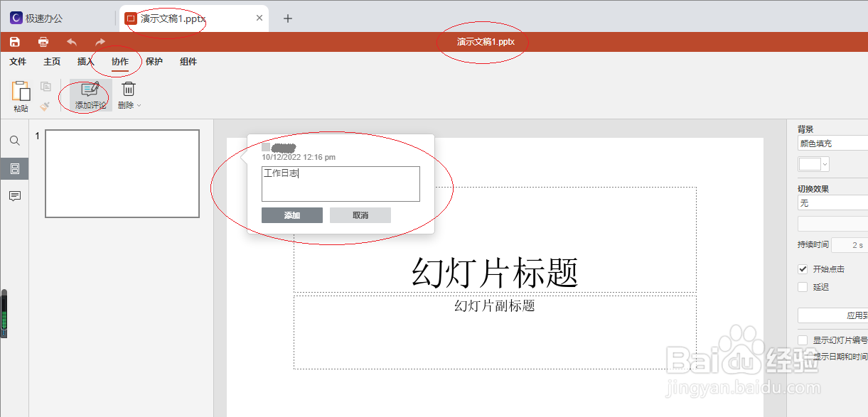The width and height of the screenshot is (868, 417).
Task: Select the 粘贴 (paste) tool
Action: (x=21, y=94)
